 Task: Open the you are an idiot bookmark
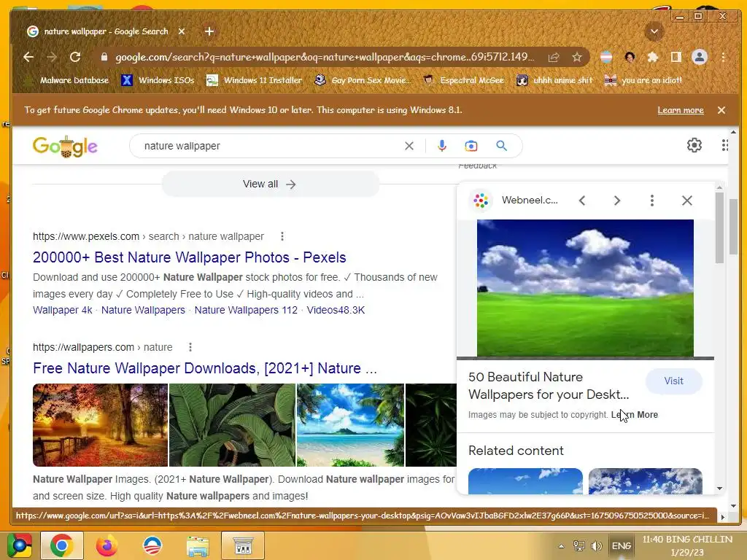click(643, 80)
